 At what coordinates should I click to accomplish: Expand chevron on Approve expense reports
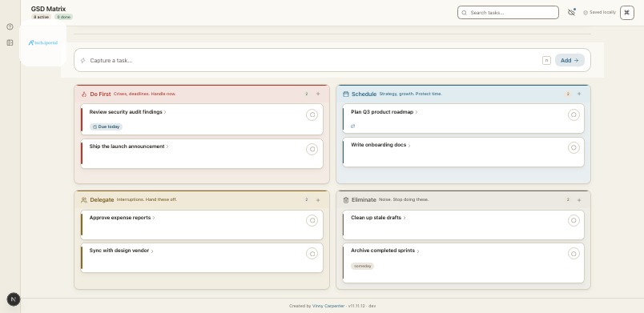tap(154, 218)
